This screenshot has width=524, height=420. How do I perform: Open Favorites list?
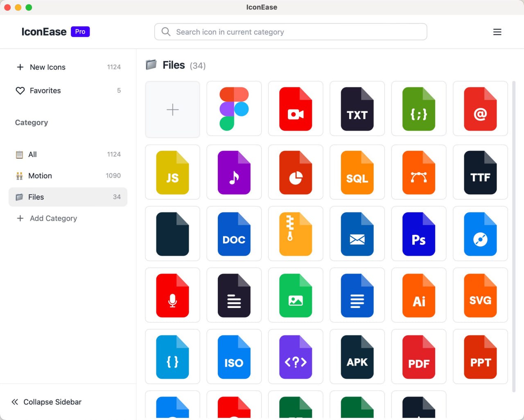tap(45, 91)
